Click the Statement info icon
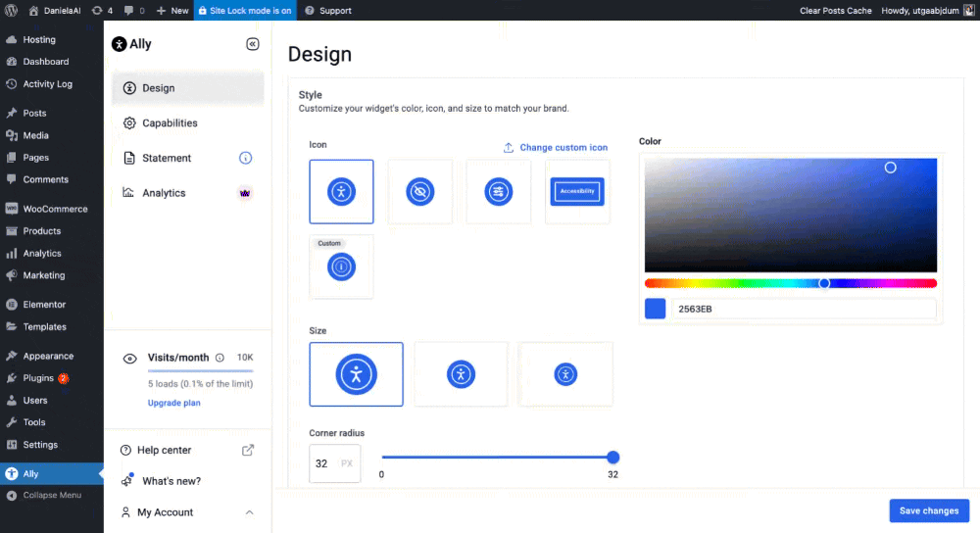This screenshot has width=980, height=533. (x=246, y=158)
